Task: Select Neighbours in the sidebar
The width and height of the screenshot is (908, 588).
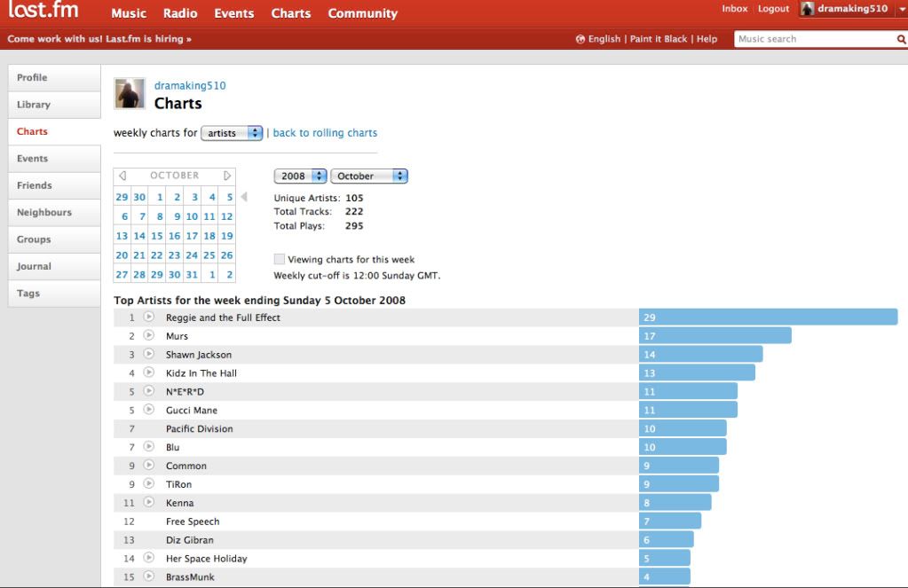Action: pyautogui.click(x=54, y=212)
